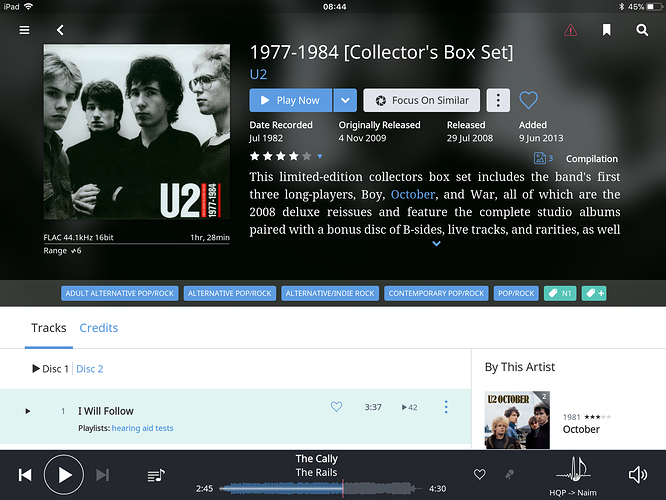Screen dimensions: 666x500
Task: Open the album three-dot options menu
Action: (x=498, y=100)
